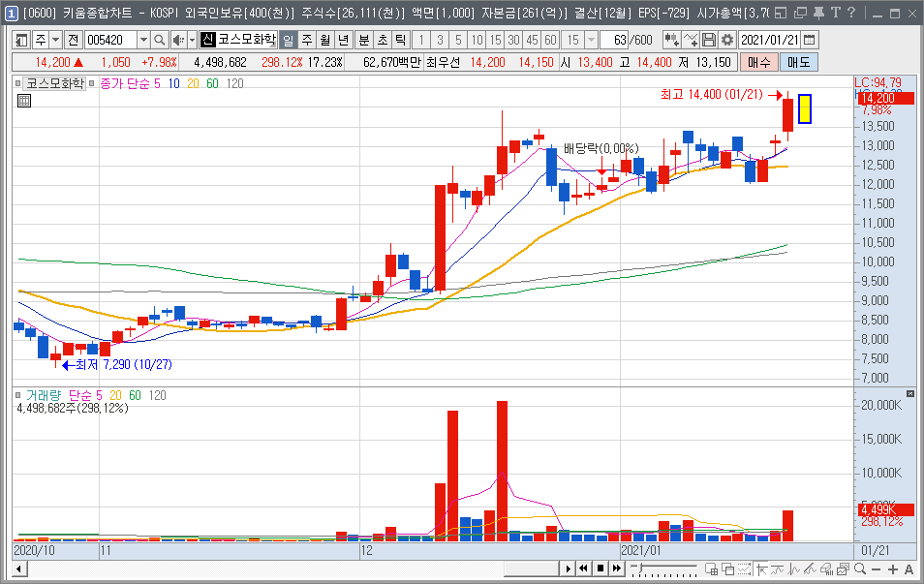Select interval preset 60

550,40
